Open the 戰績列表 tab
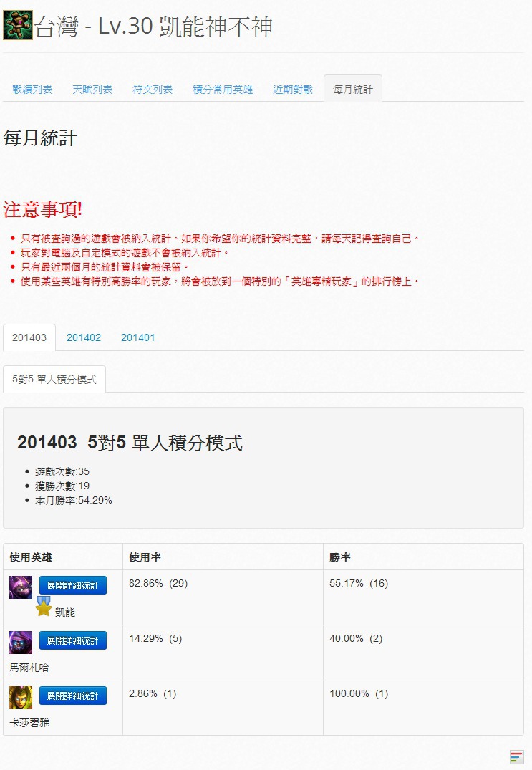Screen dimensions: 532x770 [x=32, y=90]
